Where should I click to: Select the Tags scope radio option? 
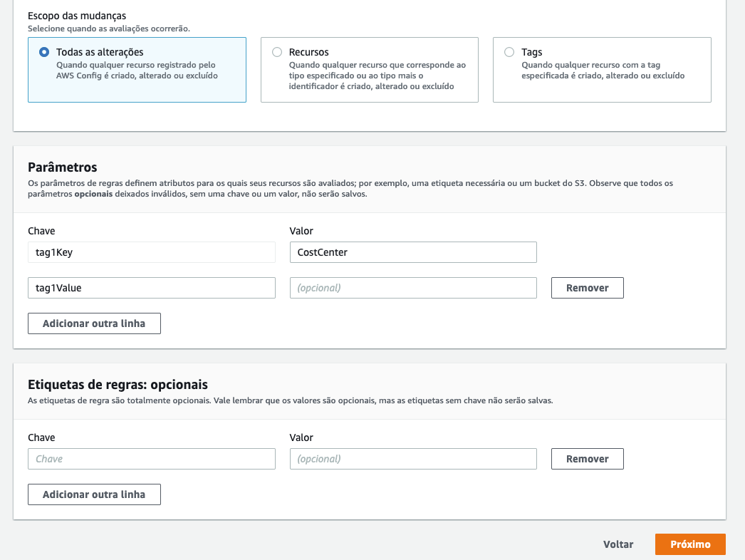(509, 52)
